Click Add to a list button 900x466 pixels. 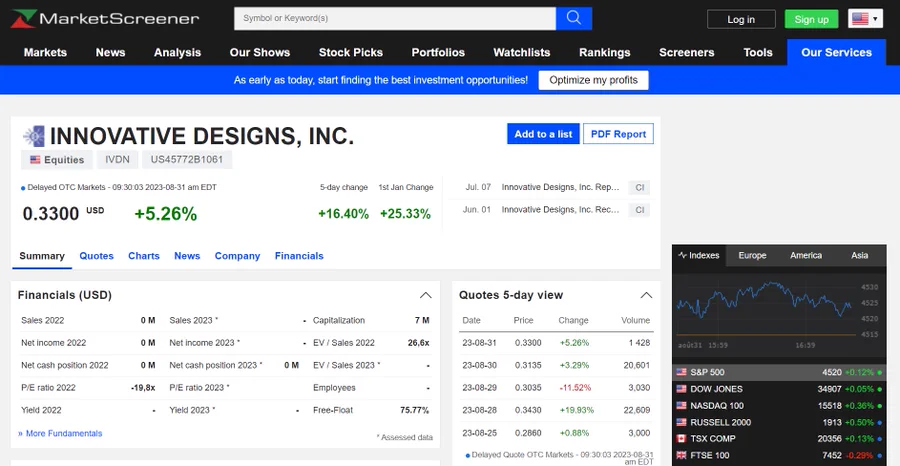click(543, 134)
